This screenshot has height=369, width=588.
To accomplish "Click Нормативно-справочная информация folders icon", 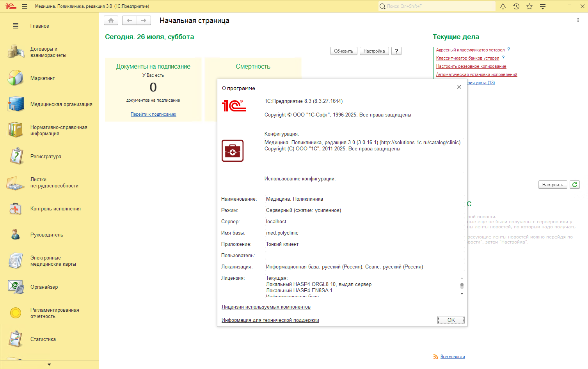I will [x=16, y=130].
